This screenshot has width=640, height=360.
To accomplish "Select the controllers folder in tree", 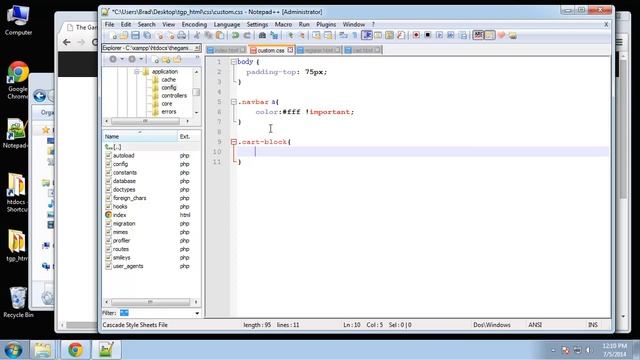I will pyautogui.click(x=174, y=96).
